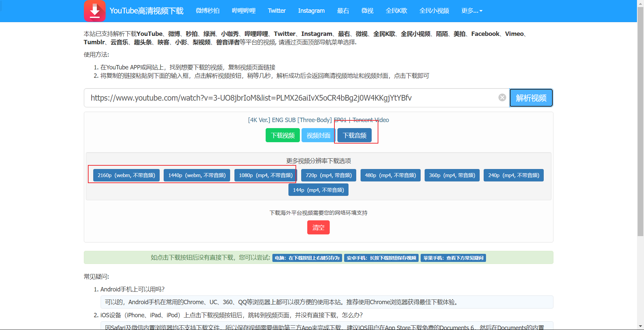Click the green 下载视频 button

(x=282, y=135)
